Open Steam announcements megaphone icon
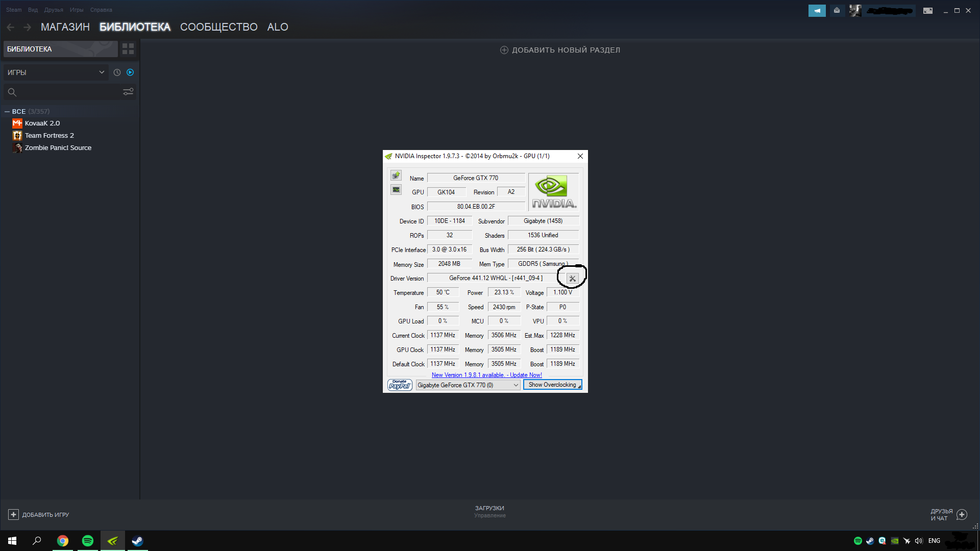This screenshot has height=551, width=980. coord(817,10)
